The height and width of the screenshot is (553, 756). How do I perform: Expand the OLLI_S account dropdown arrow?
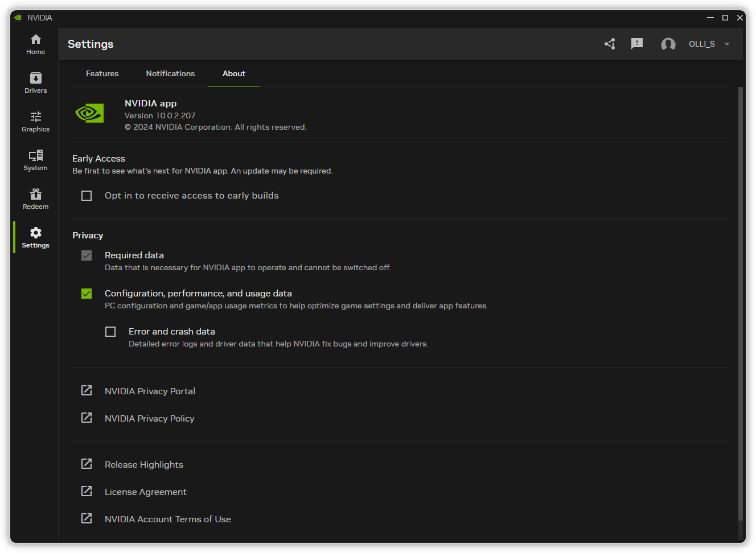(x=727, y=44)
